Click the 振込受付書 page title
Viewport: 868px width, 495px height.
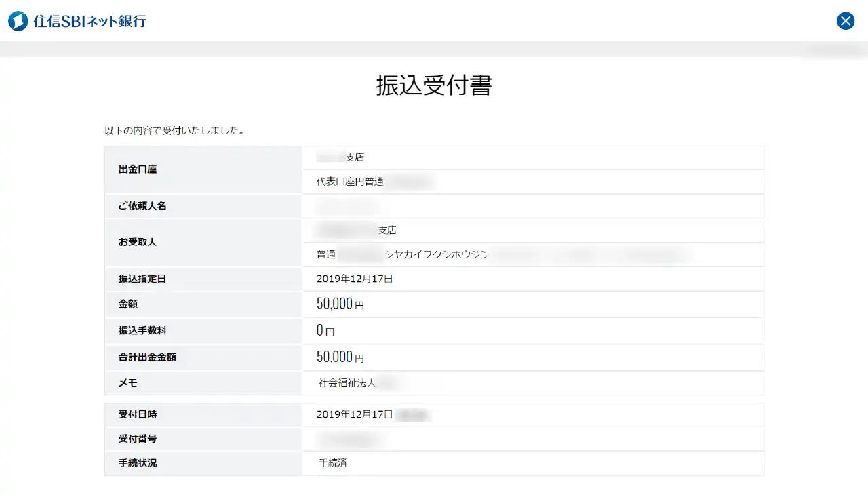[x=434, y=86]
